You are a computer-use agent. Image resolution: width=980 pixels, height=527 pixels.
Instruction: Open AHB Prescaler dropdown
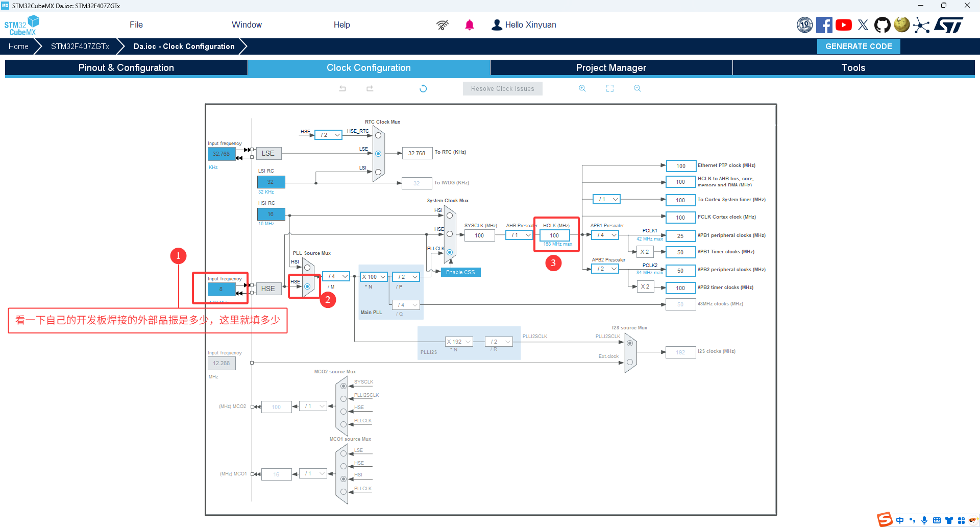519,235
